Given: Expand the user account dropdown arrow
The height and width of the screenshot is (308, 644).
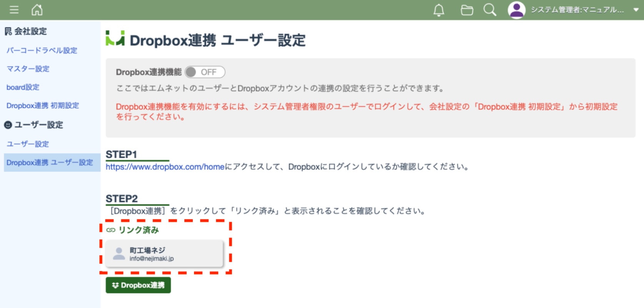Looking at the screenshot, I should click(636, 10).
